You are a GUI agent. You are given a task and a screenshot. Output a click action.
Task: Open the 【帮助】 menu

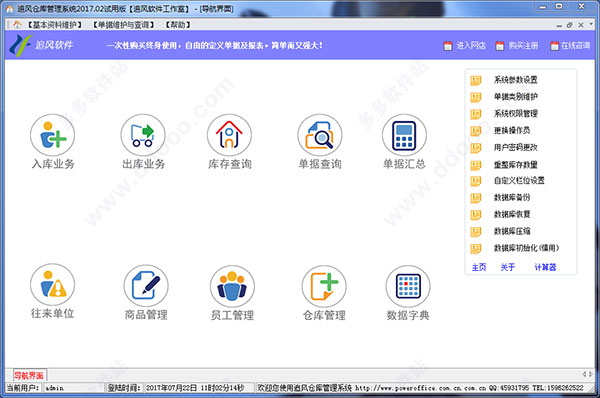coord(178,25)
